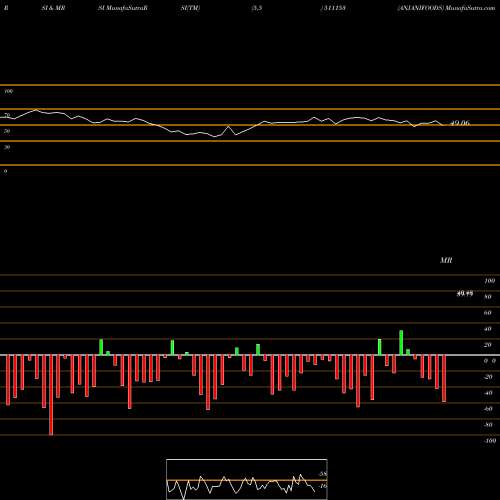Click the tallest green bar in MR histogram

(401, 343)
